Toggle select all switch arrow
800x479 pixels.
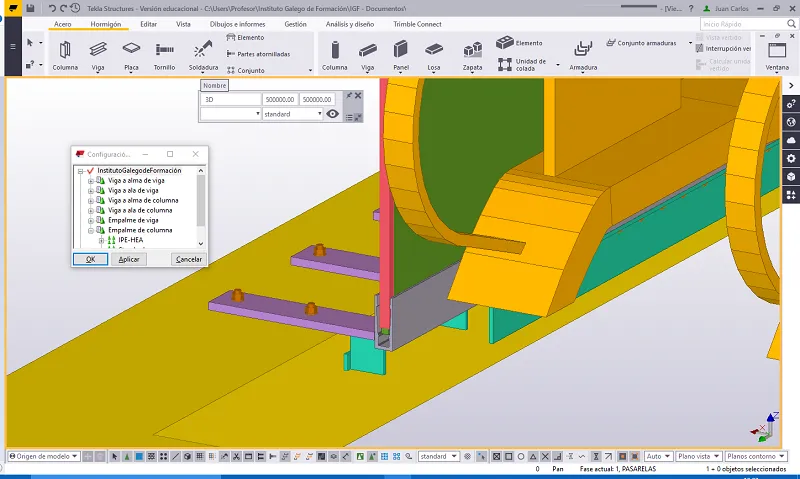pos(114,456)
